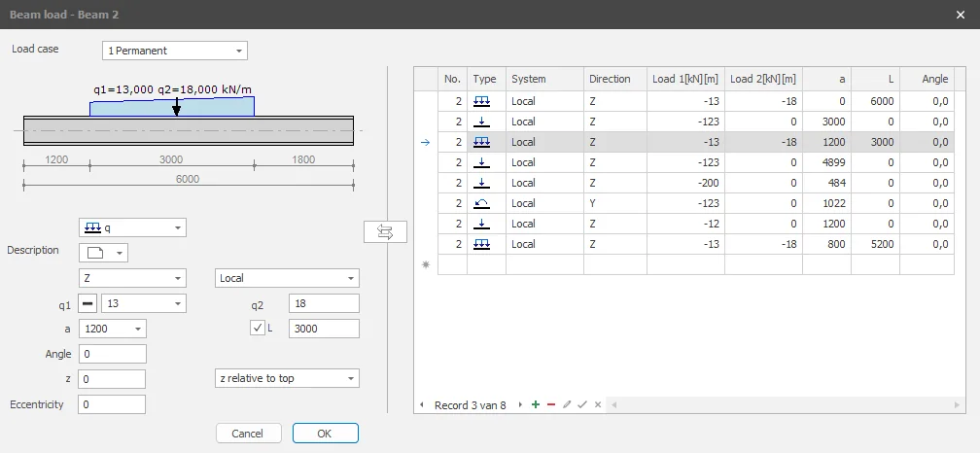Click the No. column header
This screenshot has height=453, width=980.
tap(452, 79)
